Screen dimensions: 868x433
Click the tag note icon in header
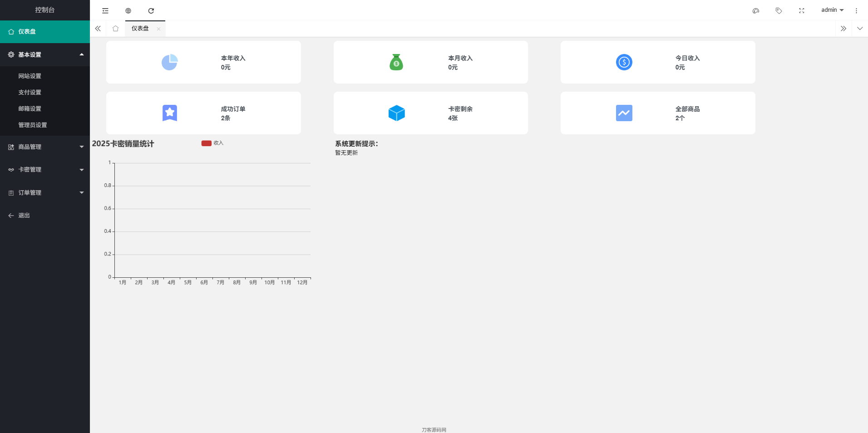tap(779, 10)
